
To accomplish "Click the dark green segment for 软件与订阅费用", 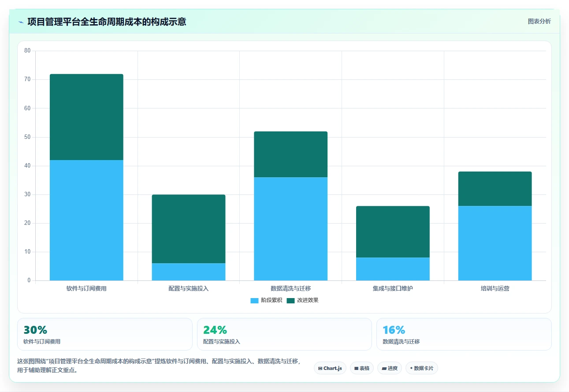I will point(86,117).
